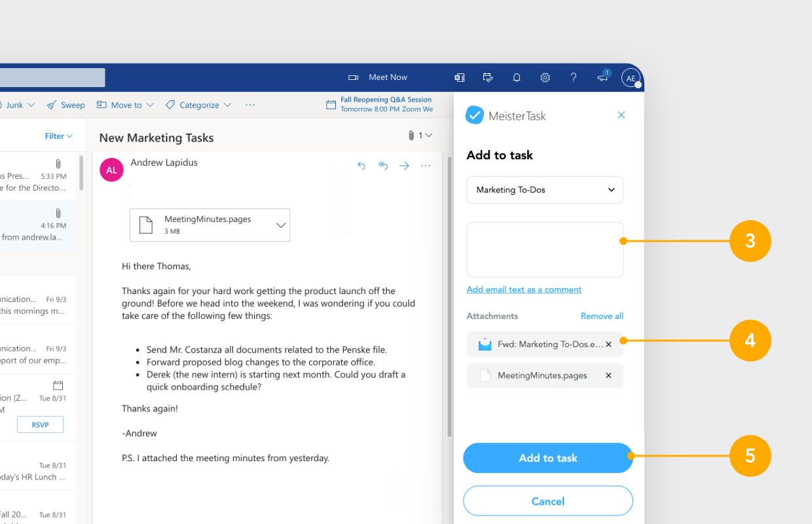The height and width of the screenshot is (524, 812).
Task: Open the Move to dropdown
Action: [x=125, y=105]
